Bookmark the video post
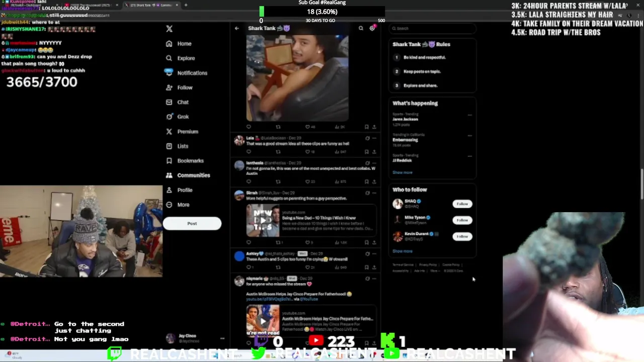This screenshot has width=644, height=362. 367,127
